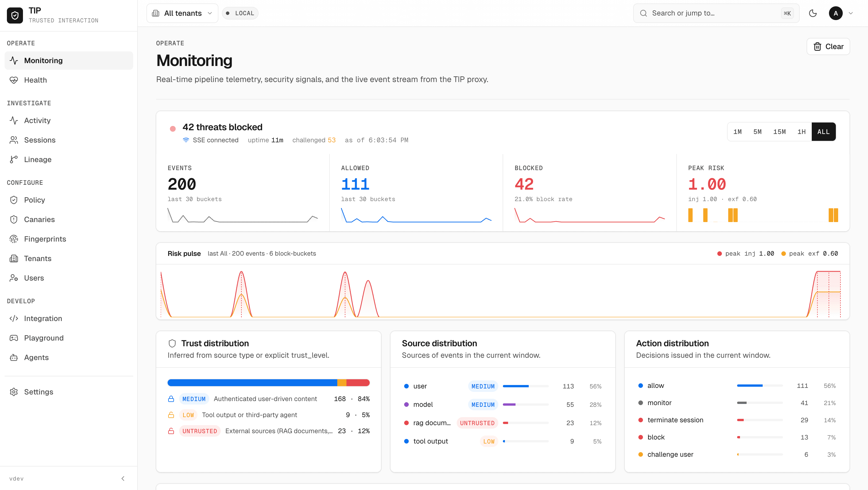Viewport: 868px width, 490px height.
Task: Select the 15M time window
Action: 779,132
